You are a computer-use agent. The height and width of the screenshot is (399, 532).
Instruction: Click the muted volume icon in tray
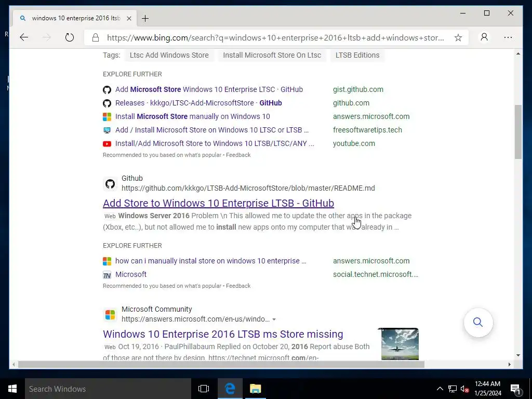(464, 389)
